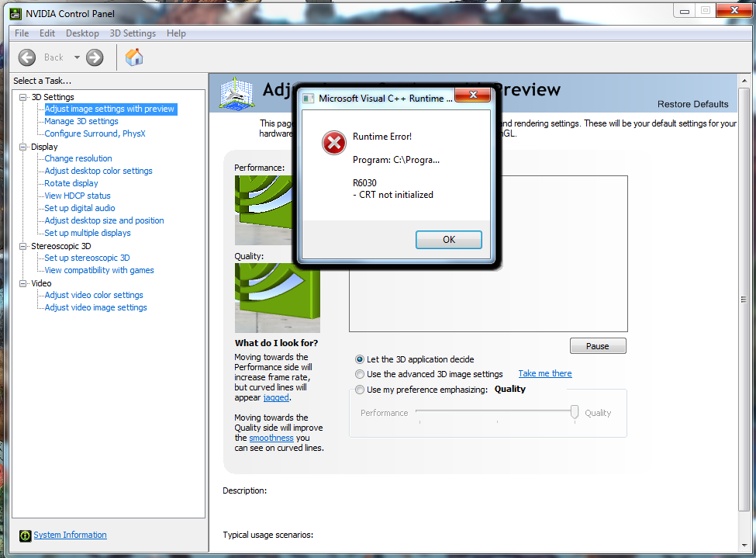The height and width of the screenshot is (558, 756).
Task: Open Manage 3D settings
Action: pos(81,122)
